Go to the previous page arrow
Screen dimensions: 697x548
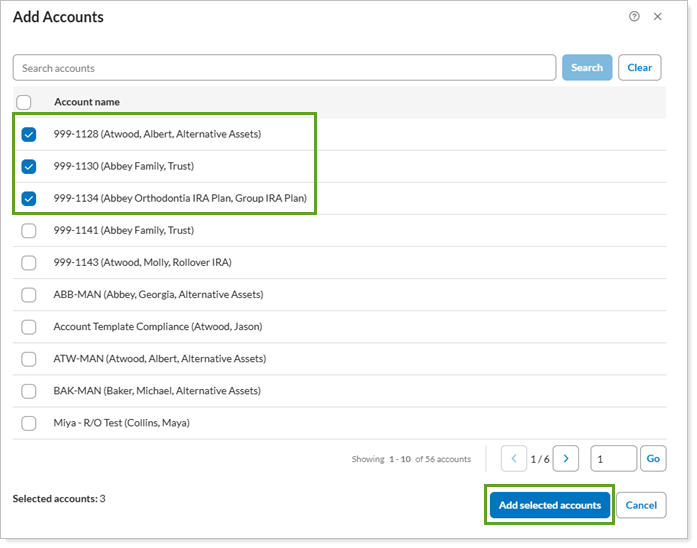click(x=514, y=459)
